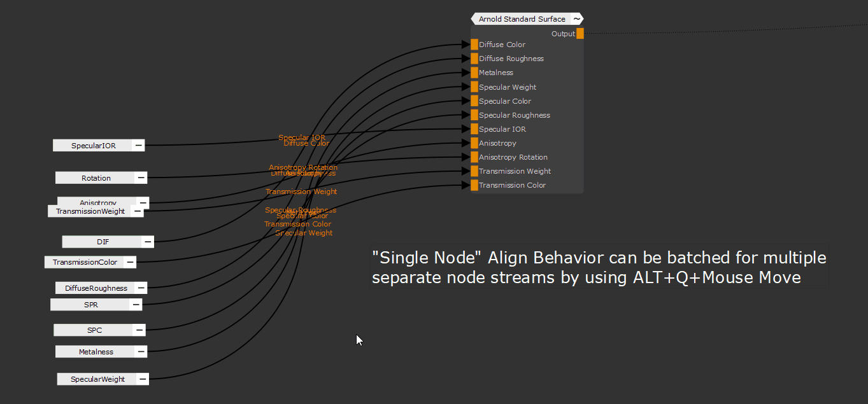Click the Diffuse Color orange input socket

474,45
